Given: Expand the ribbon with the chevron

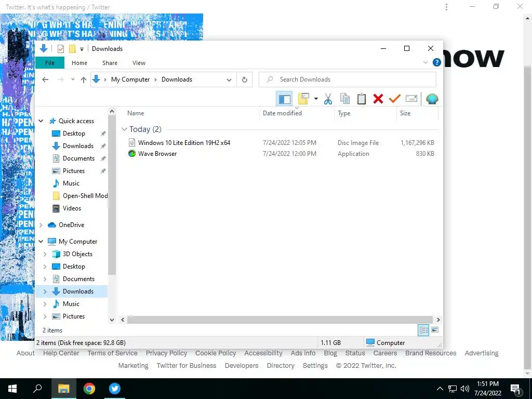Looking at the screenshot, I should click(x=425, y=62).
